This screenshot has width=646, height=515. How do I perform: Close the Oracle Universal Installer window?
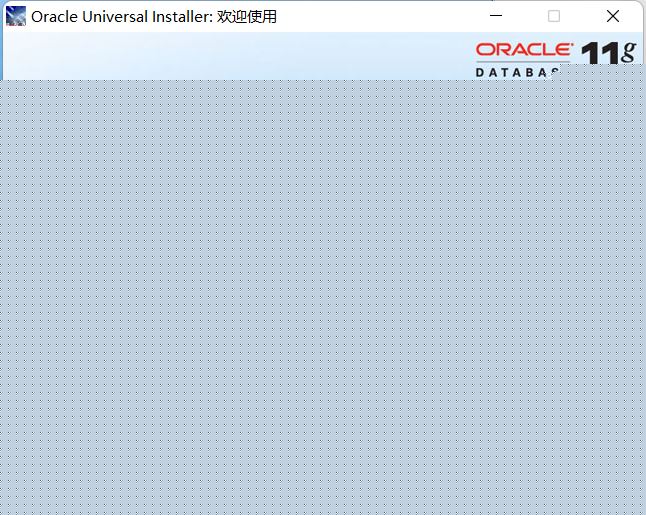pyautogui.click(x=613, y=16)
